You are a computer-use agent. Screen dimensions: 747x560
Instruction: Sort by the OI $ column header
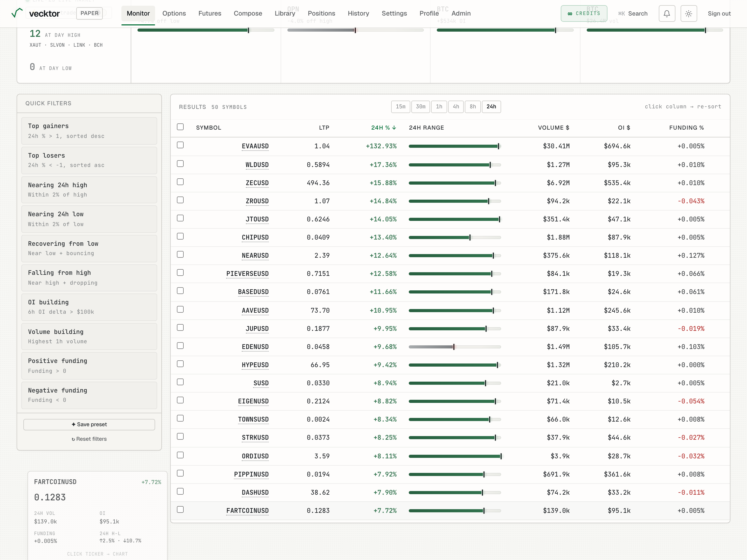[x=624, y=128]
